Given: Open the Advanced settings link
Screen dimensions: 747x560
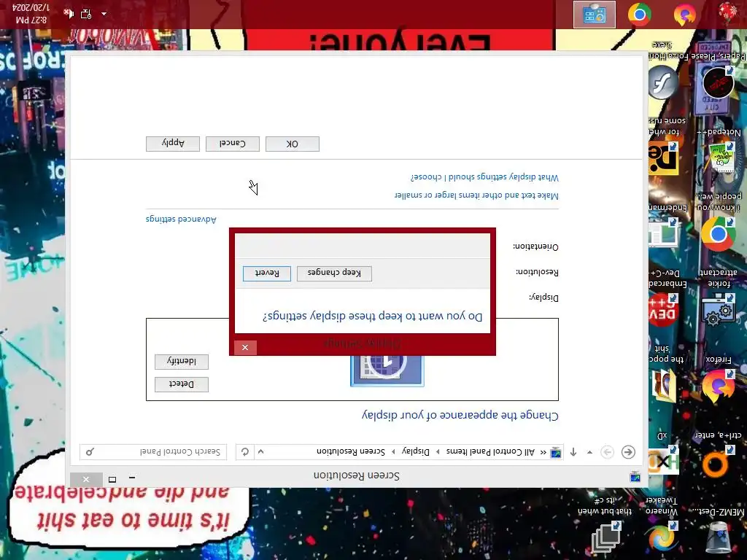Looking at the screenshot, I should click(x=181, y=219).
